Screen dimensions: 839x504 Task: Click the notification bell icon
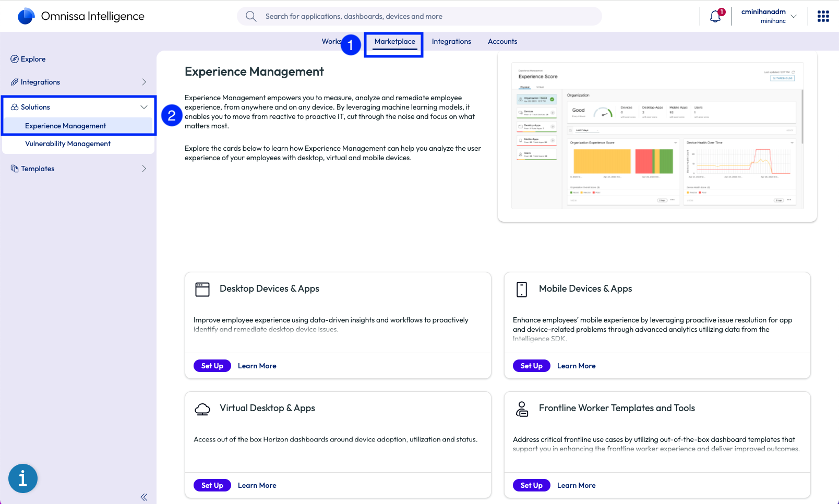tap(715, 17)
